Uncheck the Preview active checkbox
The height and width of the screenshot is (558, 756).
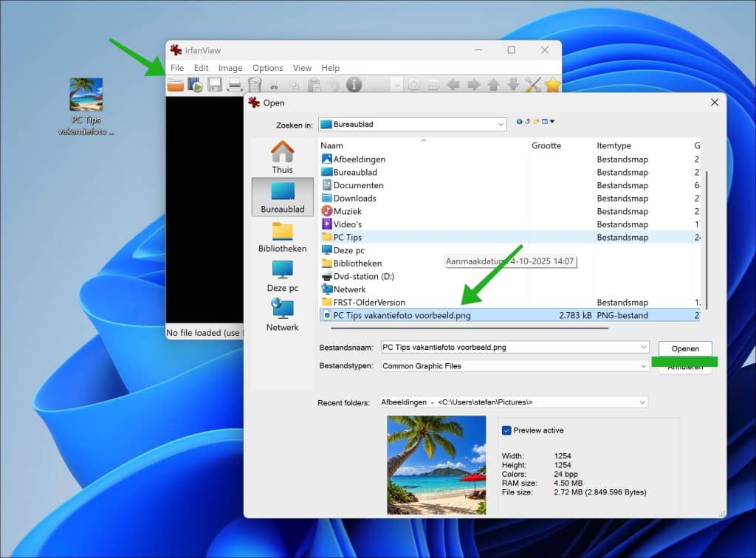(506, 430)
